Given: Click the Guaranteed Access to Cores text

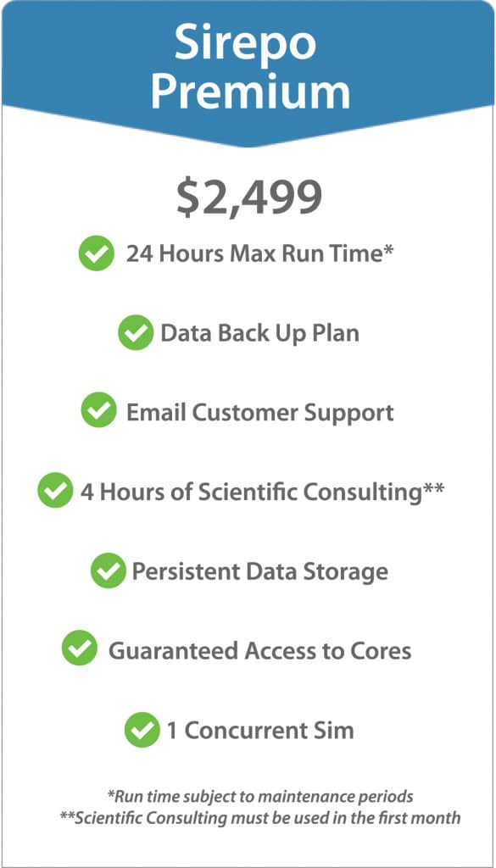Looking at the screenshot, I should point(259,651).
